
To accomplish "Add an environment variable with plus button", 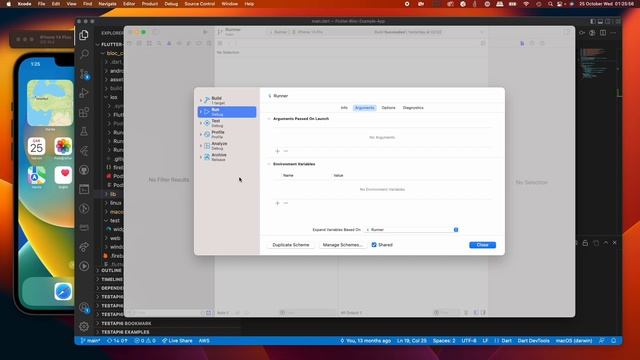I will (x=278, y=203).
